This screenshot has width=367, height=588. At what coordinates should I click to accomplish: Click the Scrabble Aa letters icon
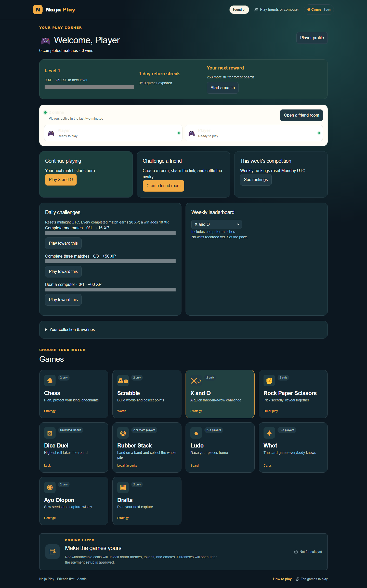123,381
